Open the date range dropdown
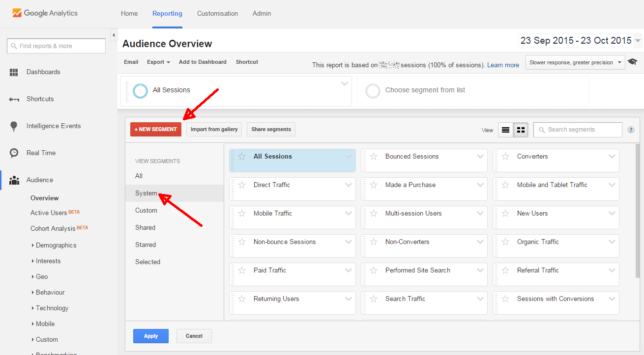This screenshot has height=355, width=644. coord(580,41)
